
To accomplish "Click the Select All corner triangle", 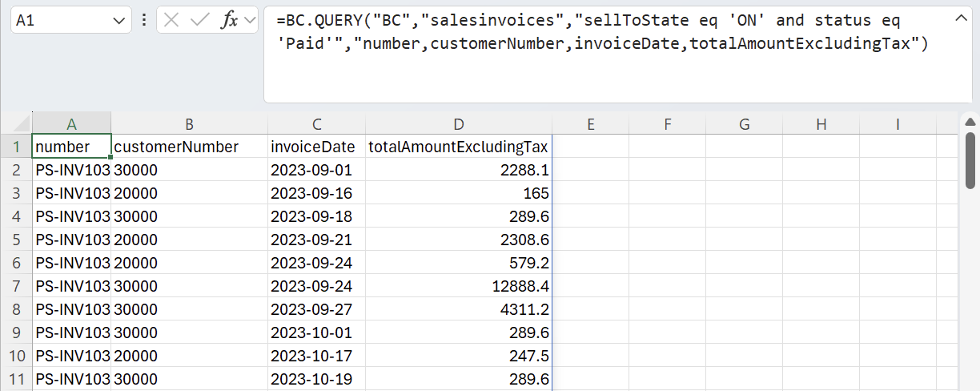I will (x=16, y=124).
